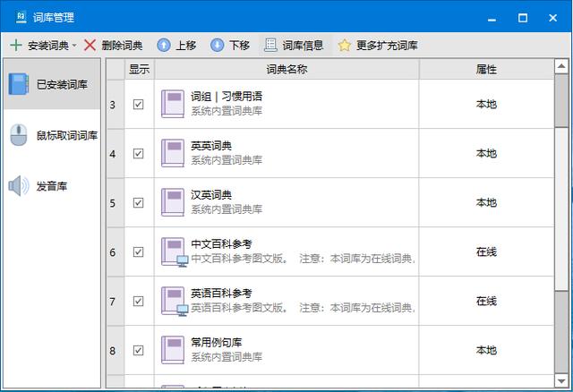The image size is (573, 392).
Task: Select row number 4
Action: [x=115, y=154]
